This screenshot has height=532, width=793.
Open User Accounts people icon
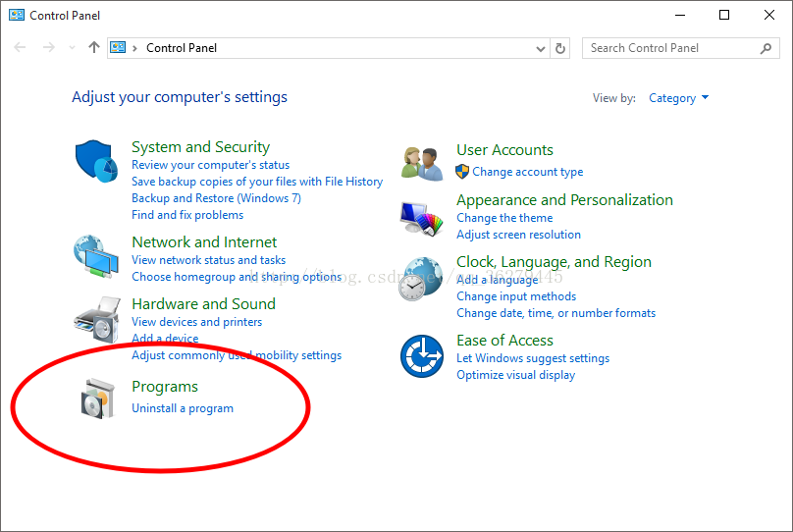(x=422, y=164)
